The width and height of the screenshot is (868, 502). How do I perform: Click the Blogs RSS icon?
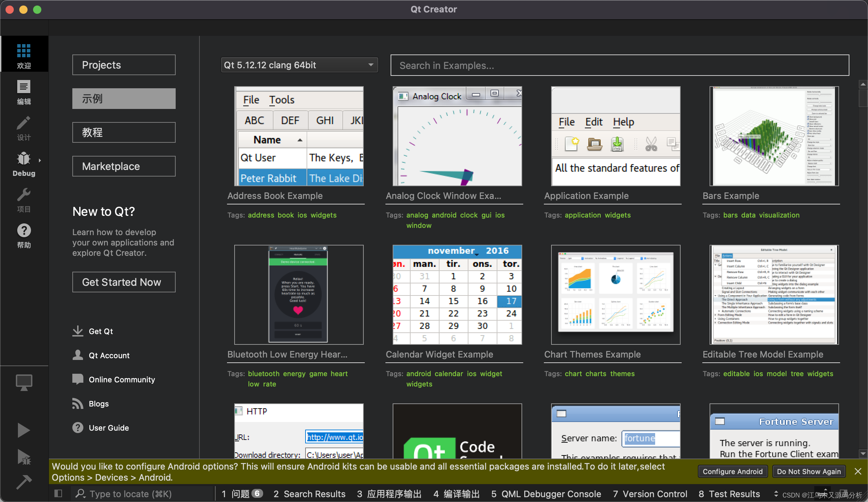pyautogui.click(x=78, y=403)
